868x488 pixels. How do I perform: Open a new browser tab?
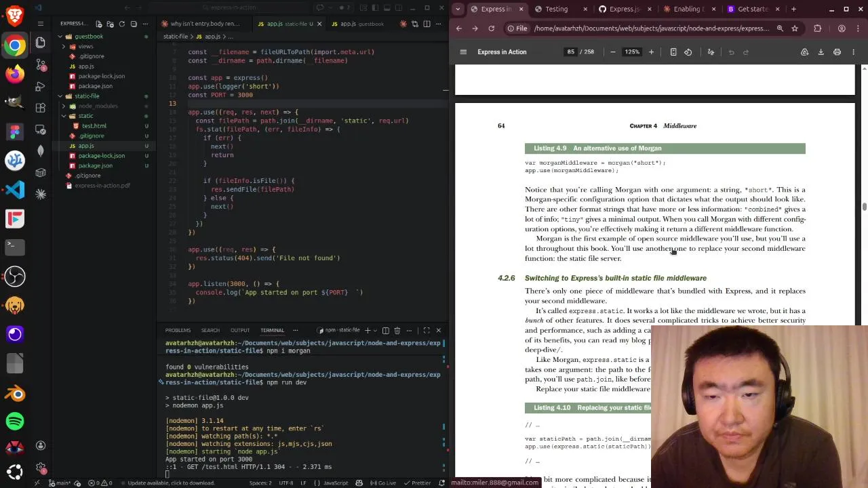[793, 9]
